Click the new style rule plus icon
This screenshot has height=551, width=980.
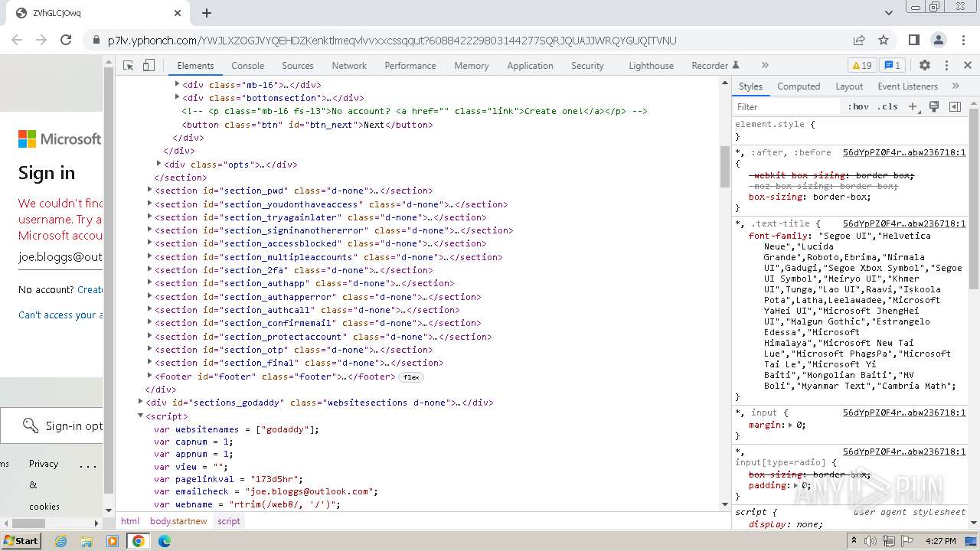(913, 106)
